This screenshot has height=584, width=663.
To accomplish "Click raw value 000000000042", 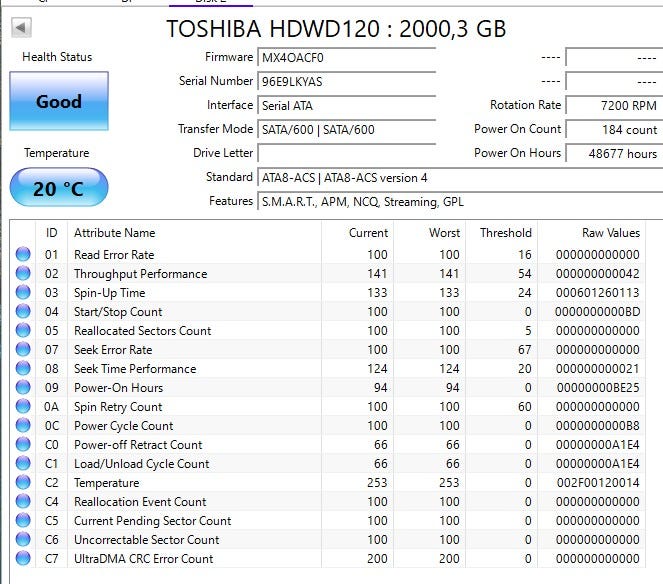I will pyautogui.click(x=597, y=274).
